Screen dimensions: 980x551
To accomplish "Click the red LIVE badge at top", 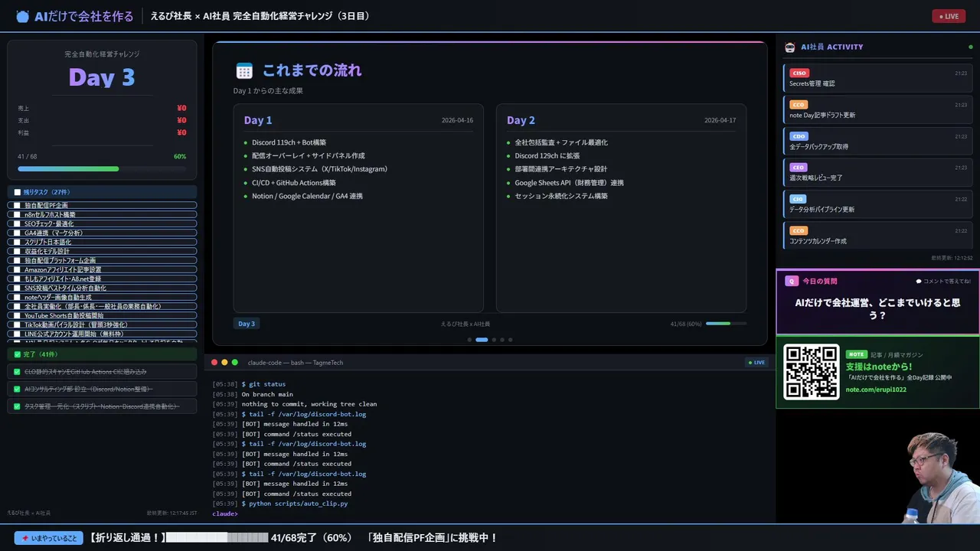I will [x=949, y=16].
